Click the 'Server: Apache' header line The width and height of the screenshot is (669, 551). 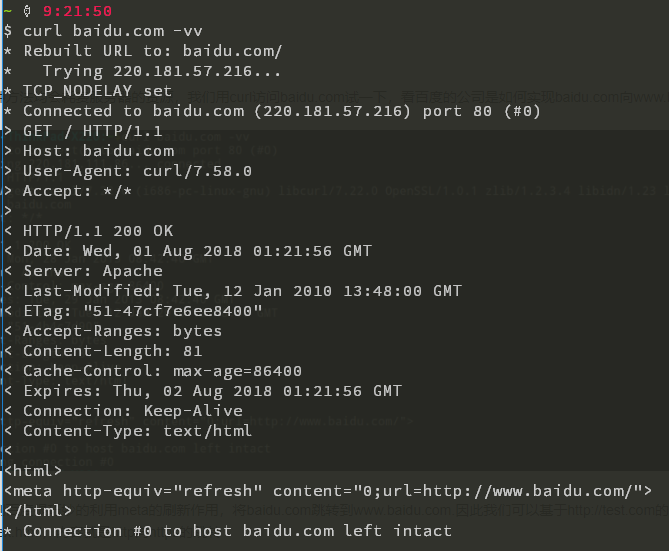(x=93, y=271)
